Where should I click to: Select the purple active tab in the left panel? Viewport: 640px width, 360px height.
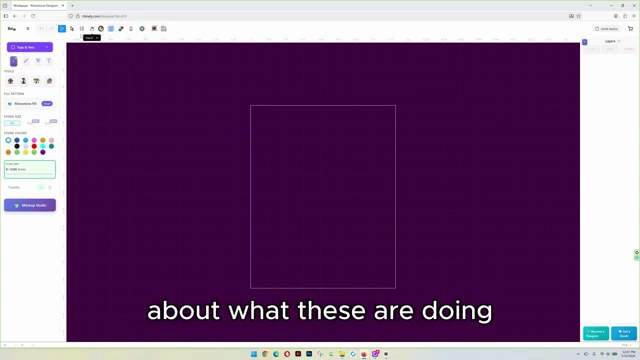[13, 61]
